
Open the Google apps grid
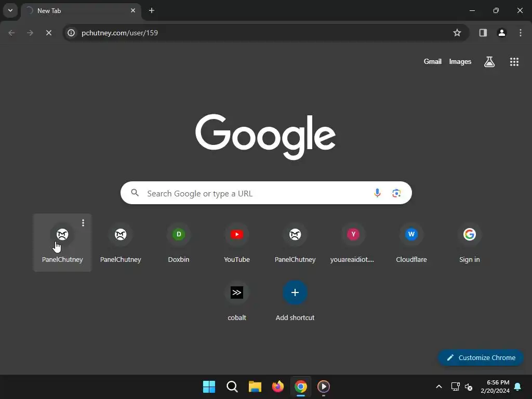coord(514,62)
